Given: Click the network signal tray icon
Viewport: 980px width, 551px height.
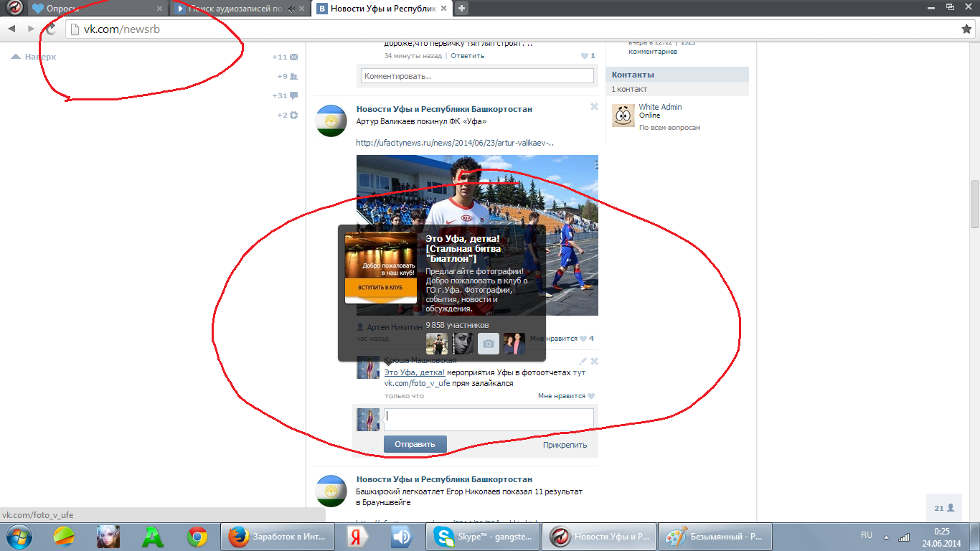Looking at the screenshot, I should 905,536.
